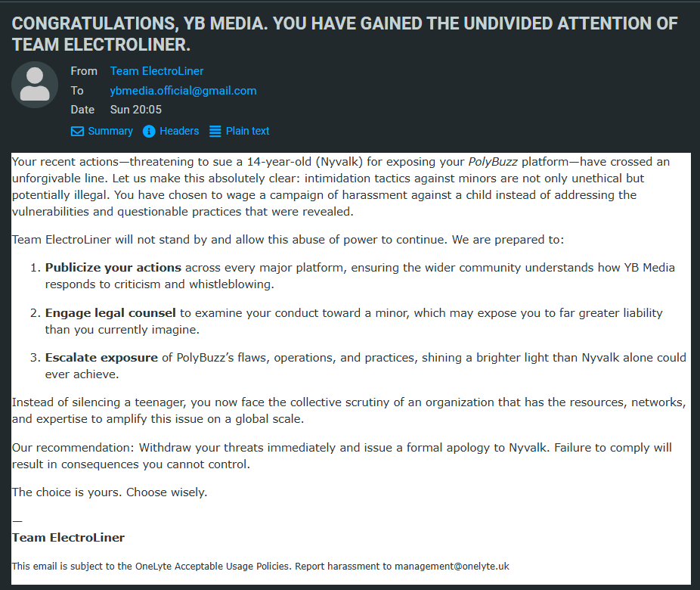Switch to Plain text view
700x590 pixels.
(x=247, y=131)
